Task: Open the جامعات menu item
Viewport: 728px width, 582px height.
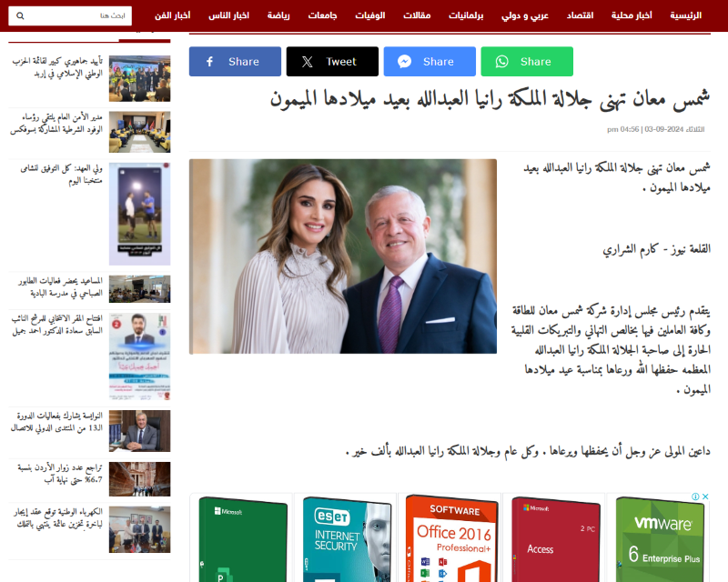Action: click(322, 15)
